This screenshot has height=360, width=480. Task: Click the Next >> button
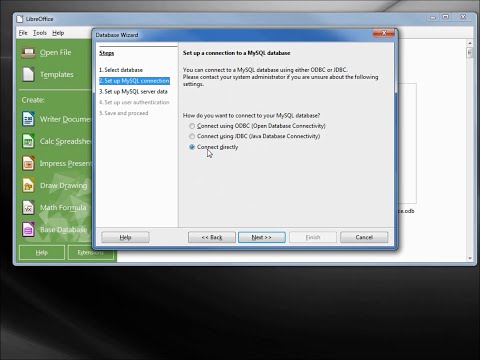(262, 237)
